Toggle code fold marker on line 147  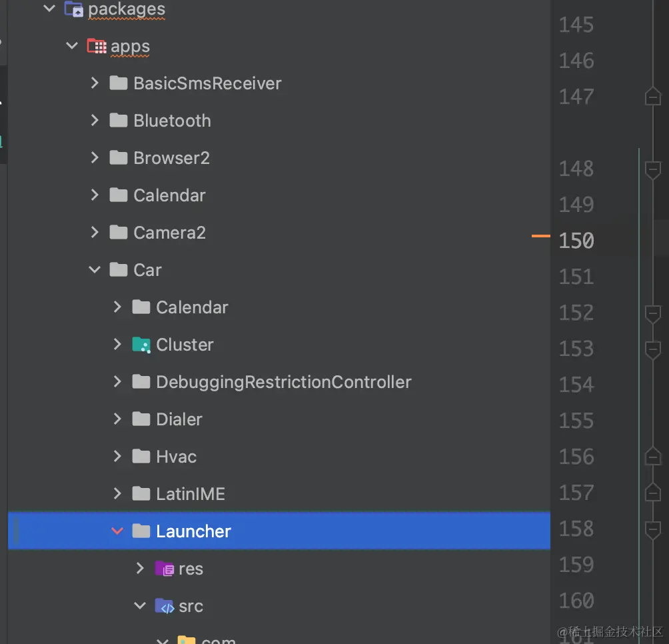pyautogui.click(x=652, y=97)
